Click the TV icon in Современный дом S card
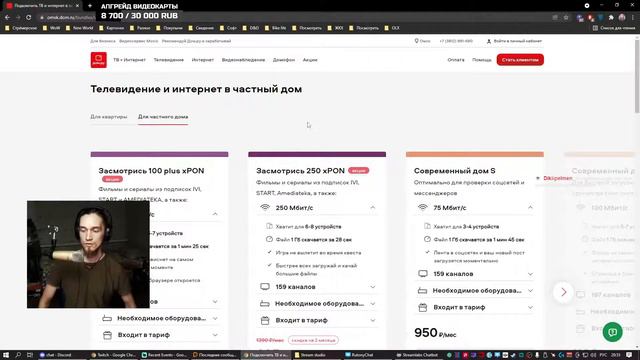The width and height of the screenshot is (640, 360). [423, 273]
